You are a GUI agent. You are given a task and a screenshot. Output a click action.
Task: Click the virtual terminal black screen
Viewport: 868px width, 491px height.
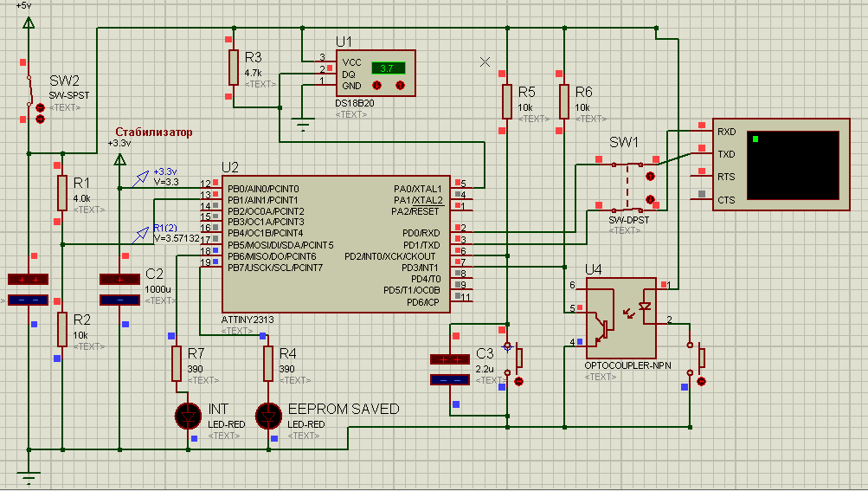(x=793, y=165)
